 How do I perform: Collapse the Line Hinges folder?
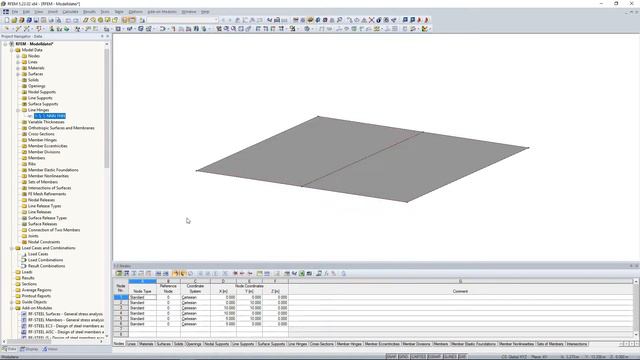(x=18, y=110)
